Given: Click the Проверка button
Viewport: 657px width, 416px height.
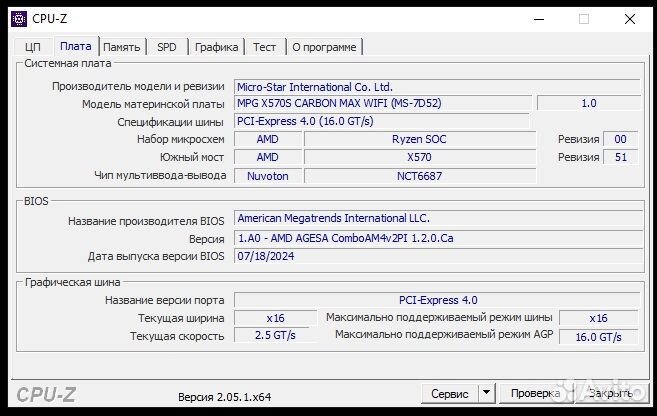Looking at the screenshot, I should coord(535,393).
